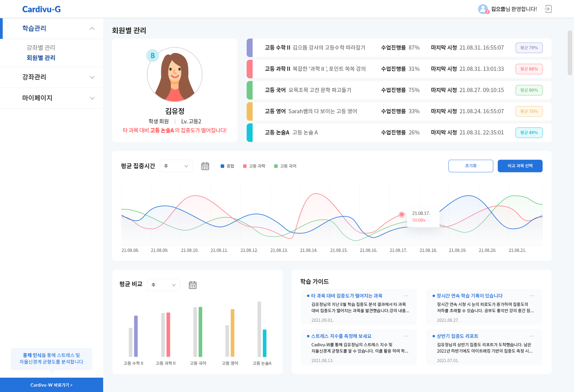Click the 21.08.17 data point on chart
The height and width of the screenshot is (392, 574).
pyautogui.click(x=402, y=214)
